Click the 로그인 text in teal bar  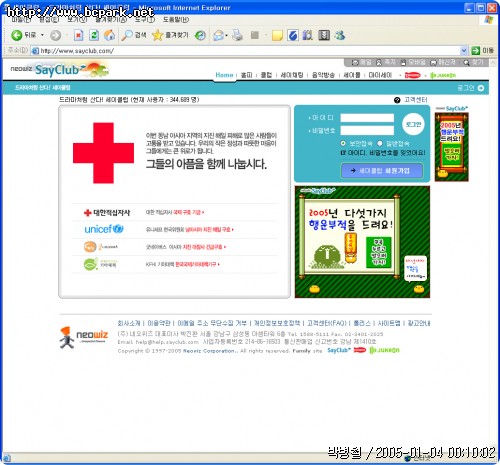pyautogui.click(x=466, y=88)
